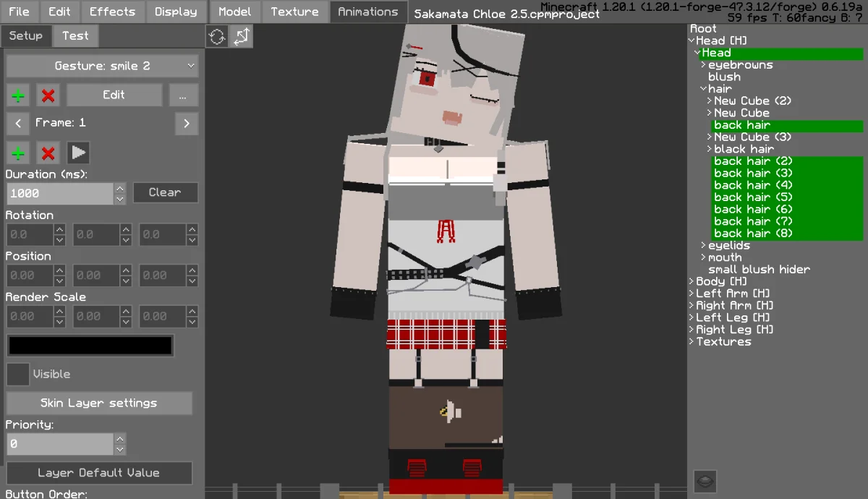Toggle the move/drag gizmo icon
Screen dimensions: 868x499
(242, 36)
